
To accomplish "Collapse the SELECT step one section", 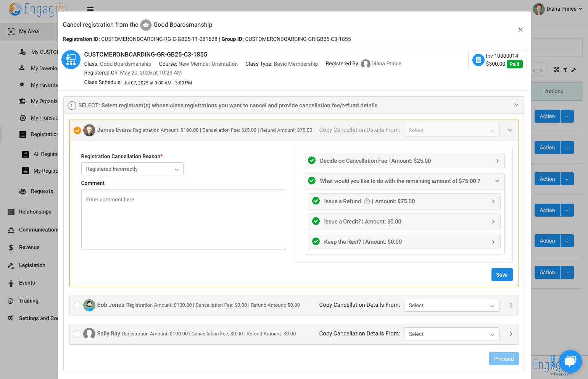I will tap(516, 105).
